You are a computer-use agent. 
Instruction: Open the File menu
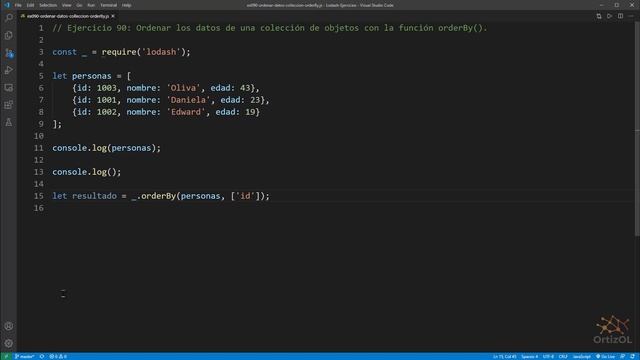tap(18, 5)
